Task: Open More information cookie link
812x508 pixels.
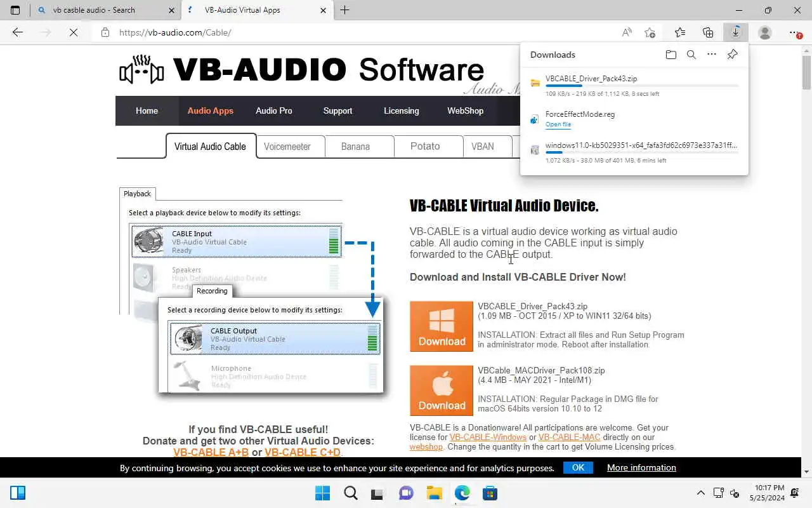Action: coord(641,467)
